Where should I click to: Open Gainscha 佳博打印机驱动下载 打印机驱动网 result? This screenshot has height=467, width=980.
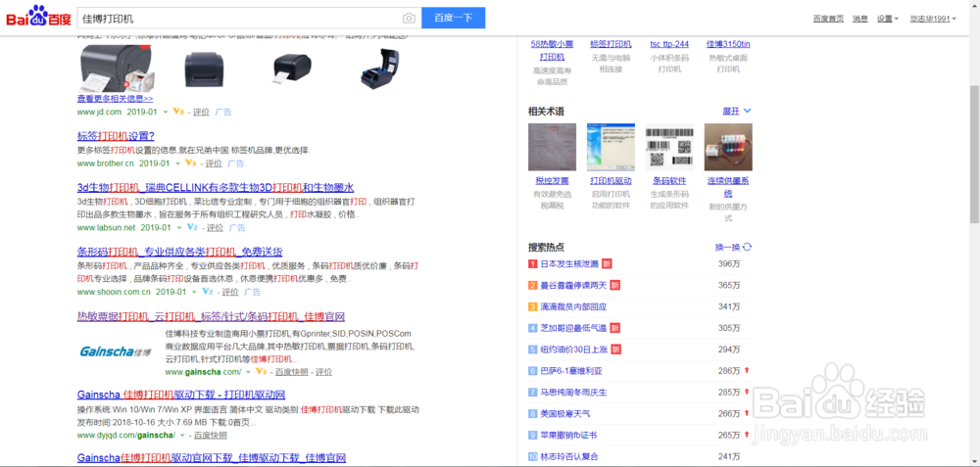pos(181,395)
